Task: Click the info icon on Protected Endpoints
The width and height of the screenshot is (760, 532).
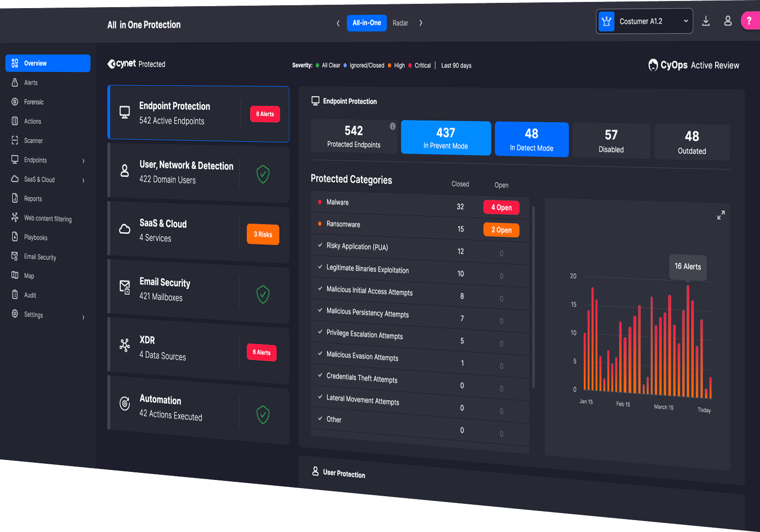Action: [392, 126]
